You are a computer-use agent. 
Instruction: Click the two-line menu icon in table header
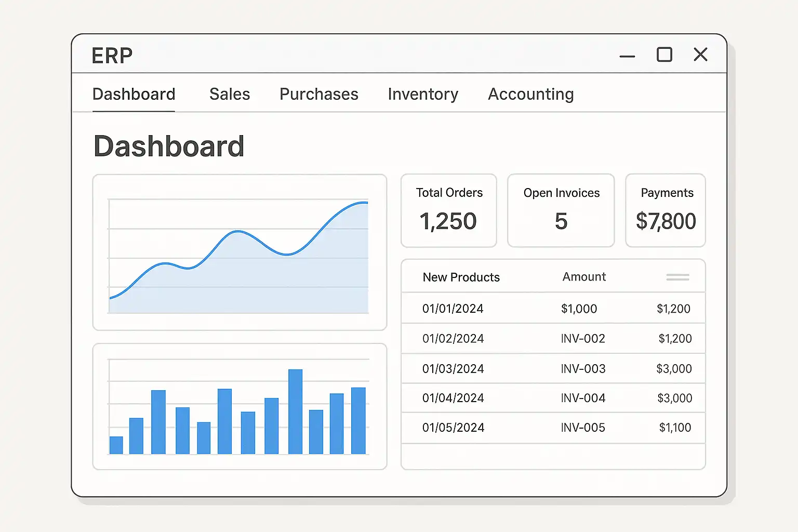click(677, 277)
